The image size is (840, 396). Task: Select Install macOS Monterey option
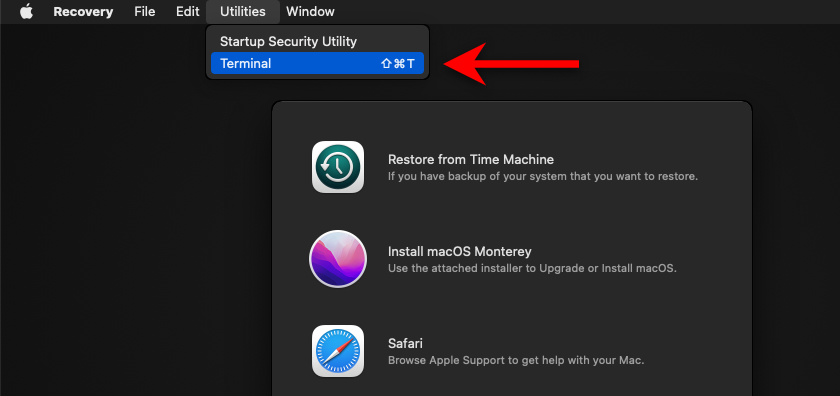(x=460, y=251)
